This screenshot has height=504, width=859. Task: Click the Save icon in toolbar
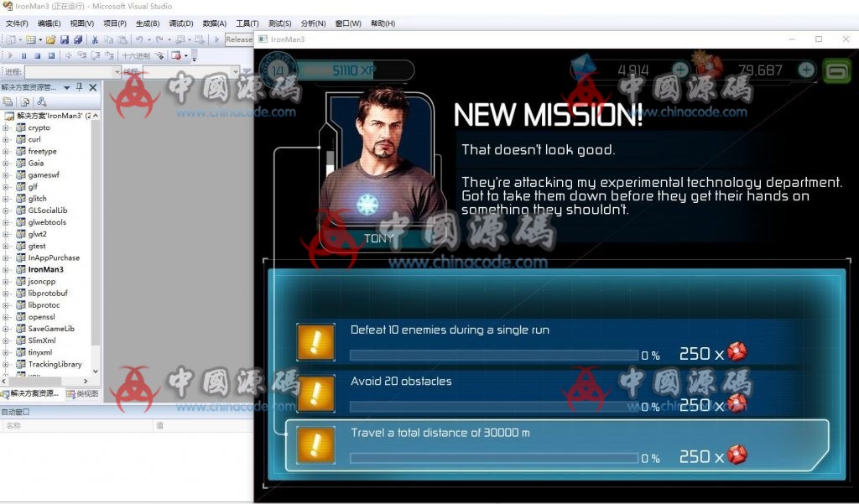(65, 39)
